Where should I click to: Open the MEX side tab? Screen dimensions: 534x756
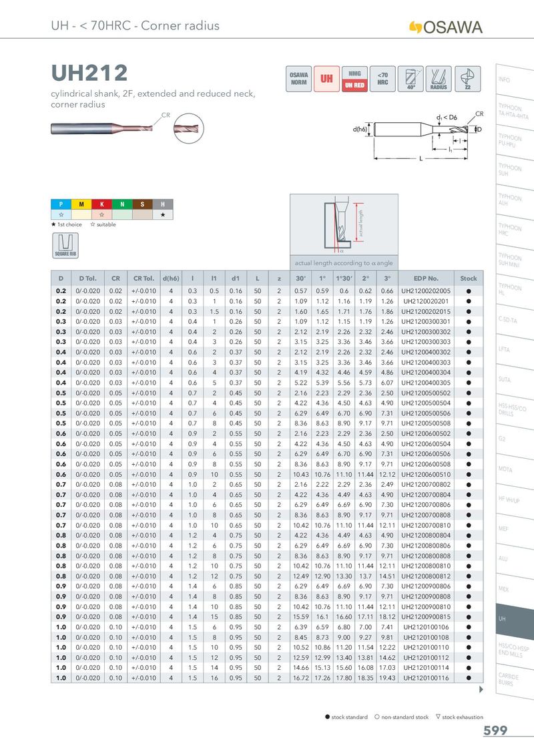click(x=515, y=589)
